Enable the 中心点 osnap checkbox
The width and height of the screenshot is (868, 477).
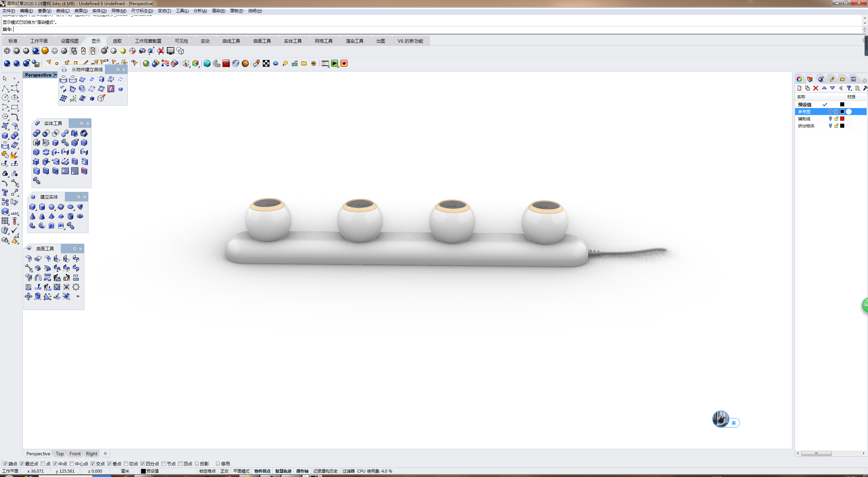pos(72,463)
